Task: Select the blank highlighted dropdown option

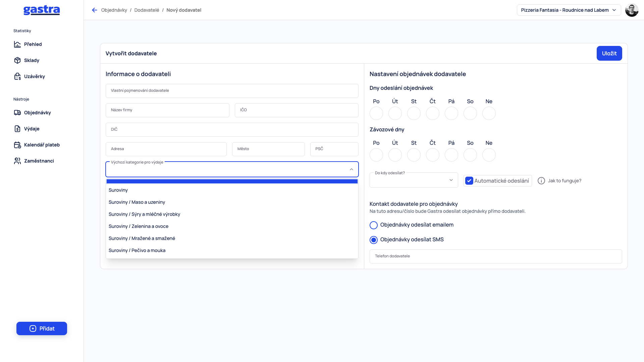Action: 232,181
